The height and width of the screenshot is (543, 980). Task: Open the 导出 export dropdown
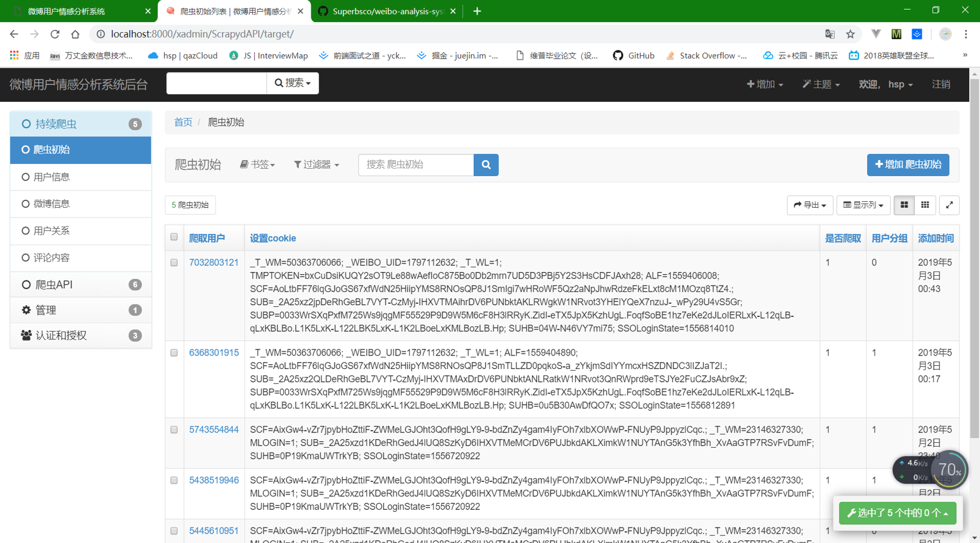click(809, 205)
